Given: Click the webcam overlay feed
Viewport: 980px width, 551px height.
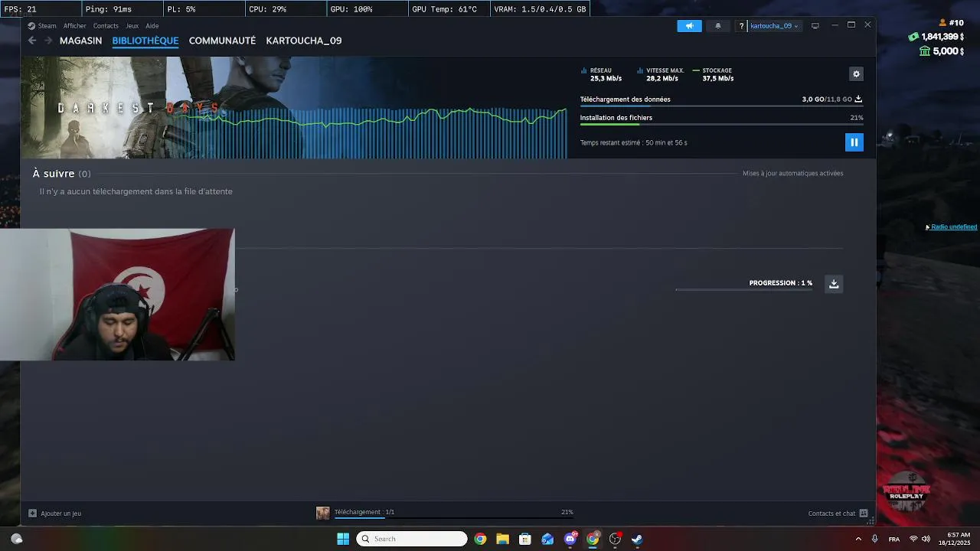Looking at the screenshot, I should click(117, 295).
